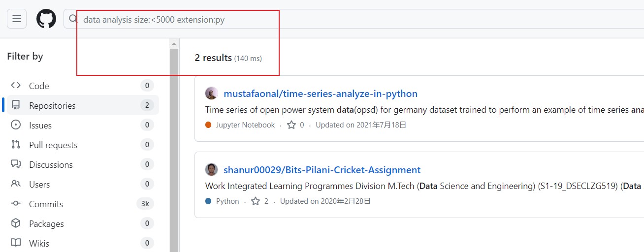
Task: Click the search query input field
Action: tap(354, 20)
